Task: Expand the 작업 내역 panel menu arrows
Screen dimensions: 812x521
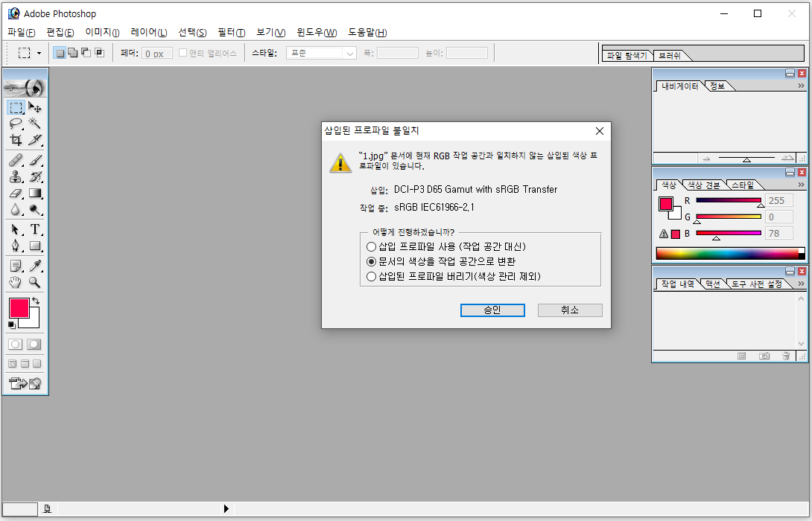Action: click(801, 284)
